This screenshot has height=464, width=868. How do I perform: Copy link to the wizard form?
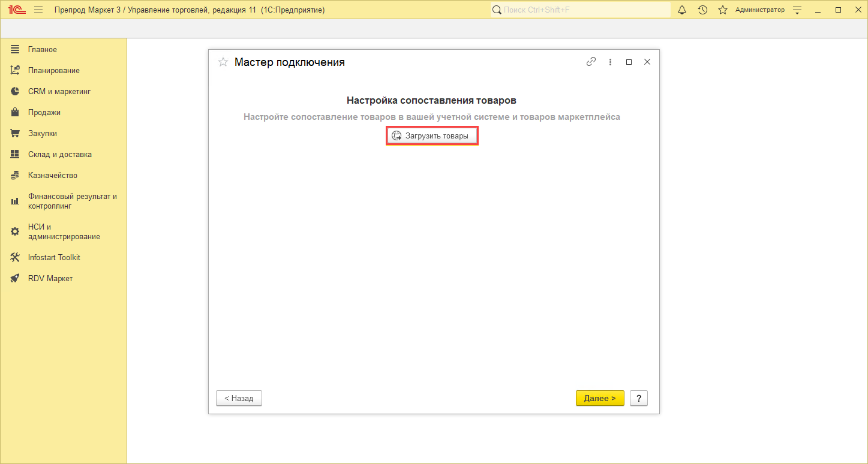[591, 62]
